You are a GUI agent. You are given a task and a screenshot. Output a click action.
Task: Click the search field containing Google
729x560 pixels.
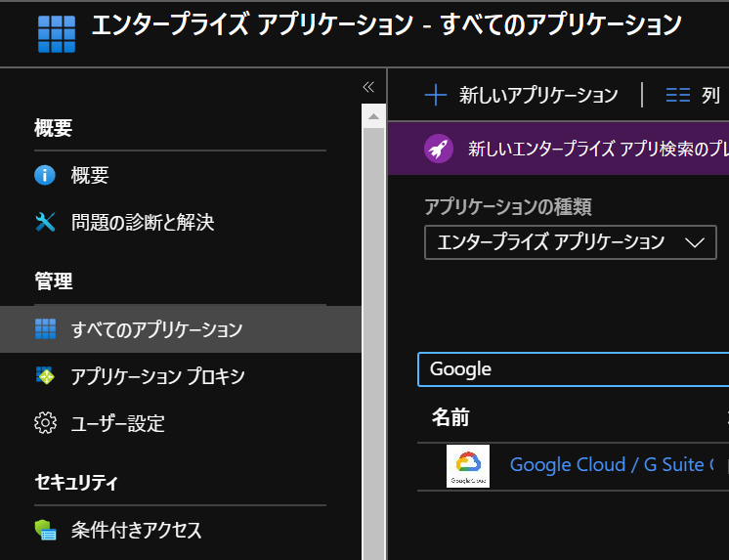[573, 368]
